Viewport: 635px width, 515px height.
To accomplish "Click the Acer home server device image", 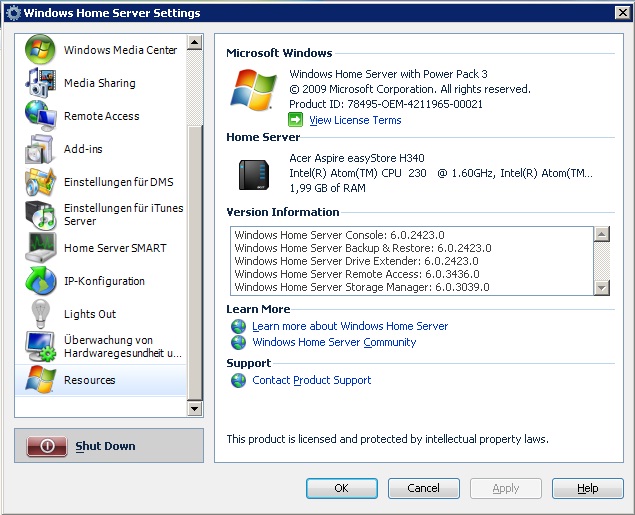I will coord(254,175).
